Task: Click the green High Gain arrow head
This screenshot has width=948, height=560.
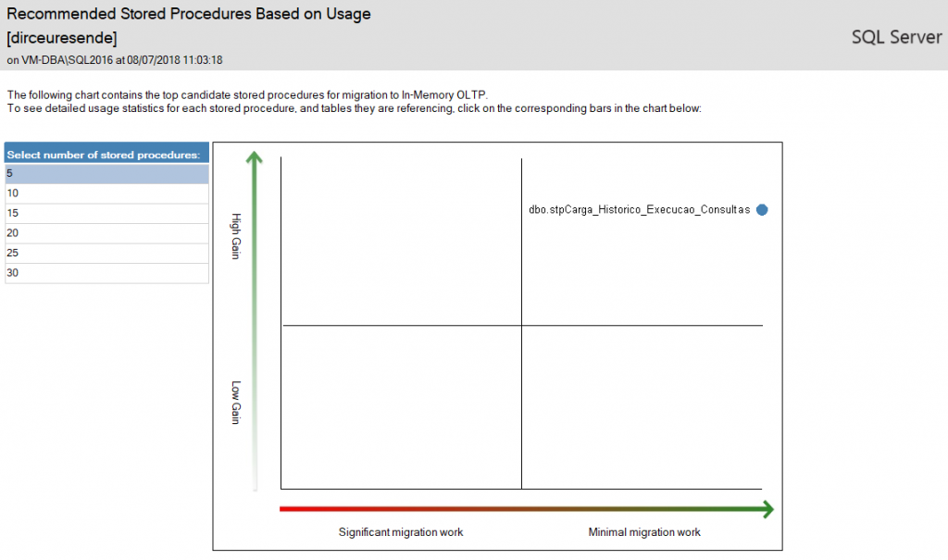Action: [255, 157]
